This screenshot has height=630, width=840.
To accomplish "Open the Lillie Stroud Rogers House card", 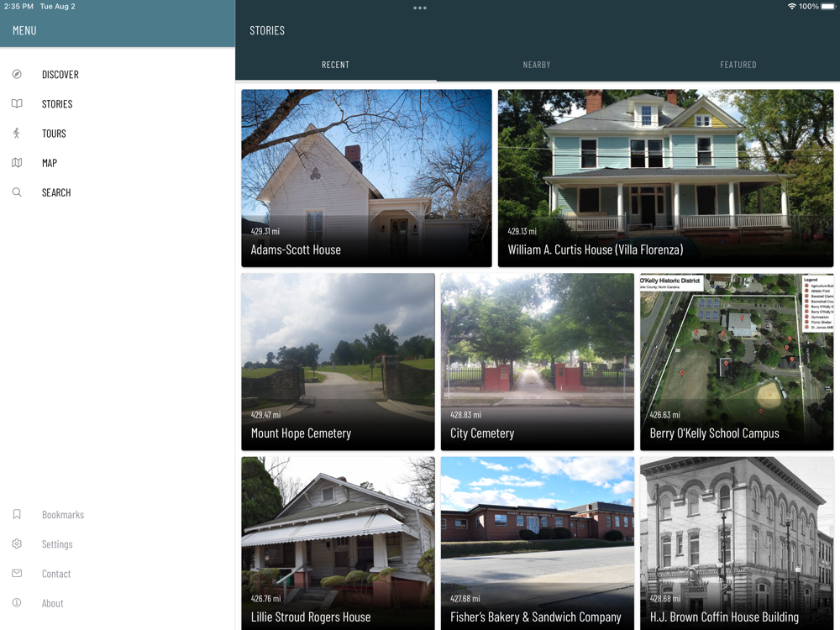I will point(338,543).
